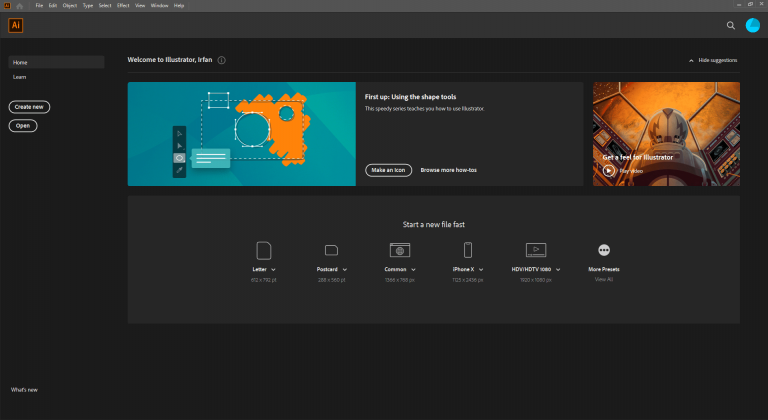
Task: Click the Open button
Action: [23, 126]
